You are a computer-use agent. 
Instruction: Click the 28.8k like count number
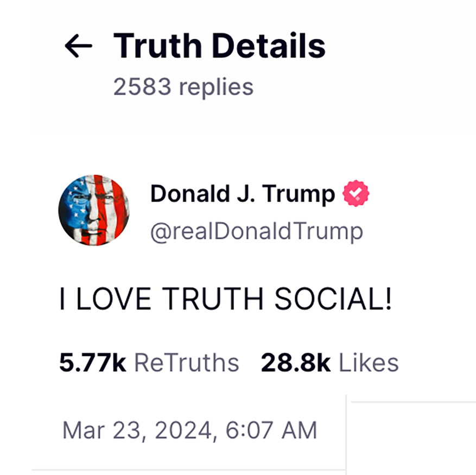click(296, 363)
